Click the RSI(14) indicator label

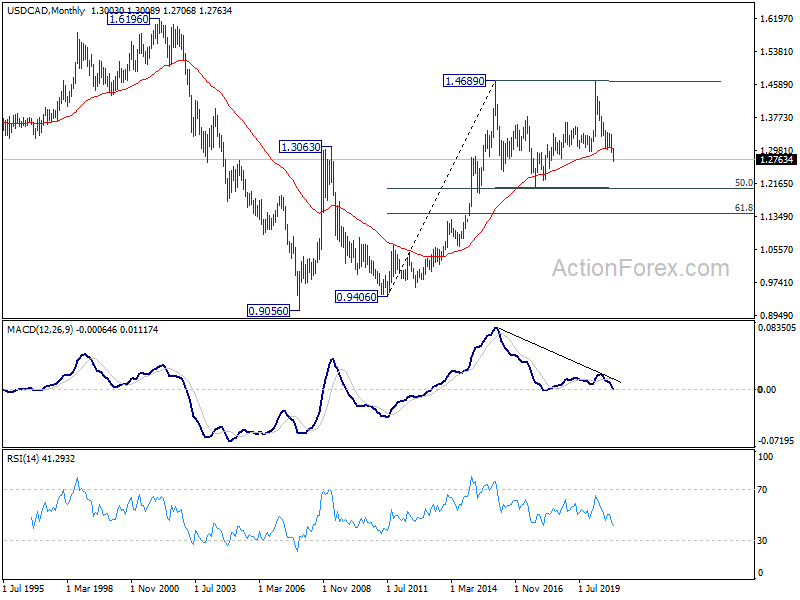pos(28,458)
